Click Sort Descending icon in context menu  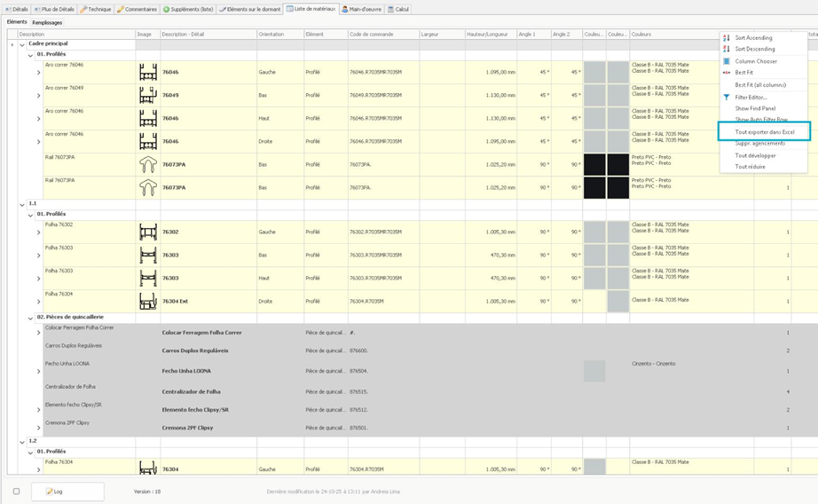coord(727,50)
